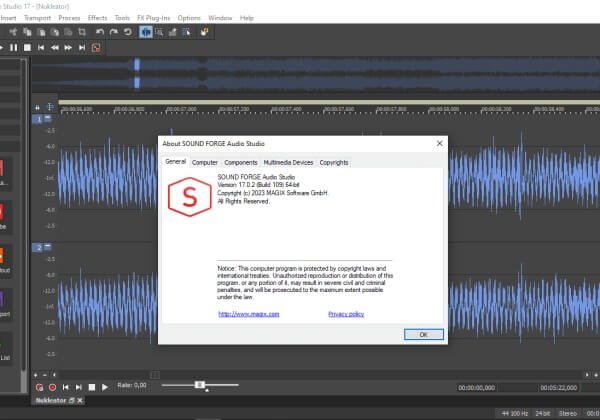The height and width of the screenshot is (420, 600).
Task: Close the About SOUND FORGE dialog
Action: (x=440, y=143)
